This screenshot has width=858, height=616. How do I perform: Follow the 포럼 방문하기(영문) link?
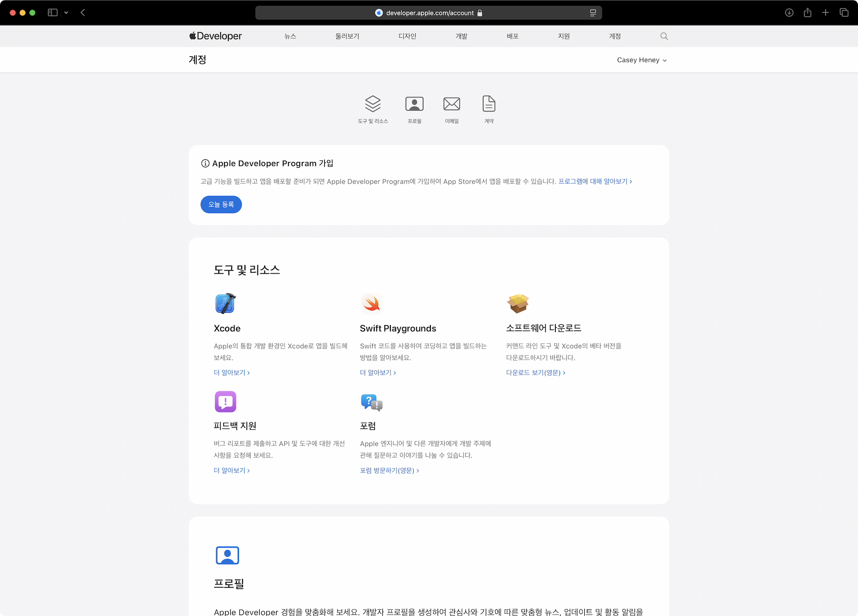click(x=389, y=471)
